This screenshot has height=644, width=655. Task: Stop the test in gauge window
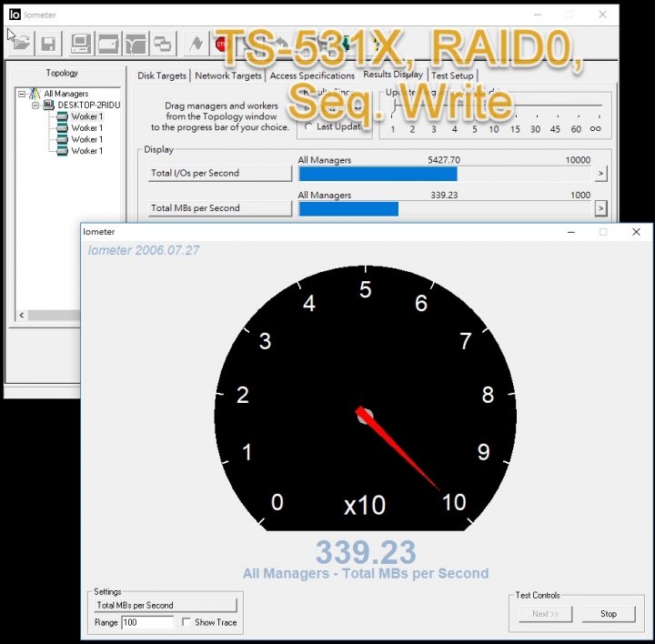coord(609,614)
